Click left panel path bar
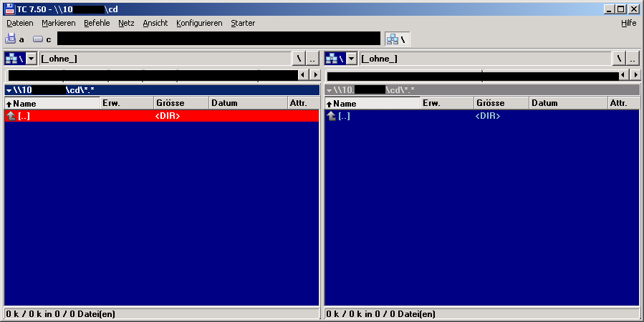 pyautogui.click(x=162, y=90)
